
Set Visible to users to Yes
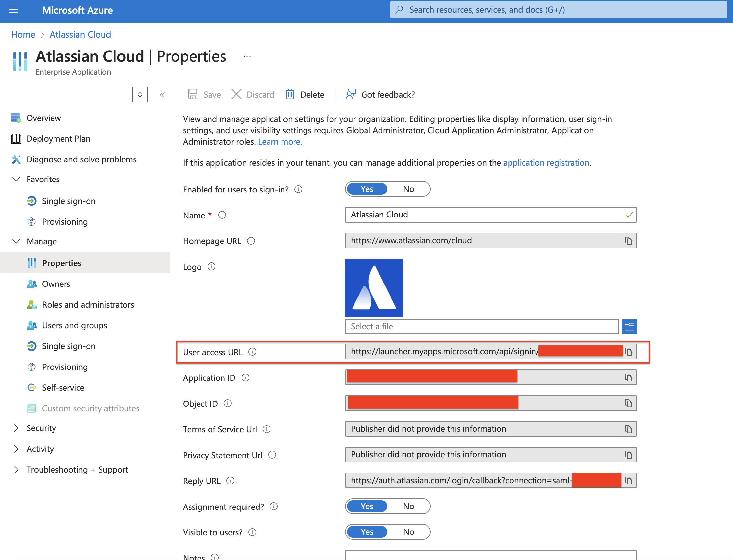tap(367, 532)
